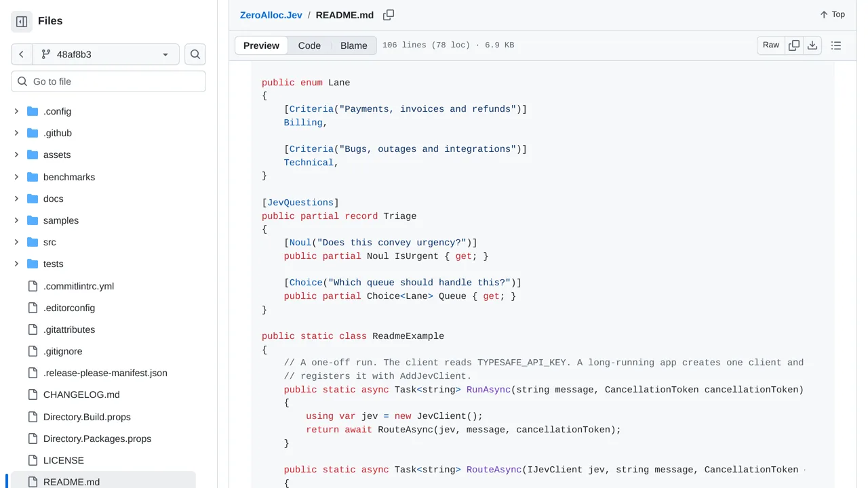Click the ZeroAlloc.Jev repository link
The width and height of the screenshot is (868, 488).
271,15
